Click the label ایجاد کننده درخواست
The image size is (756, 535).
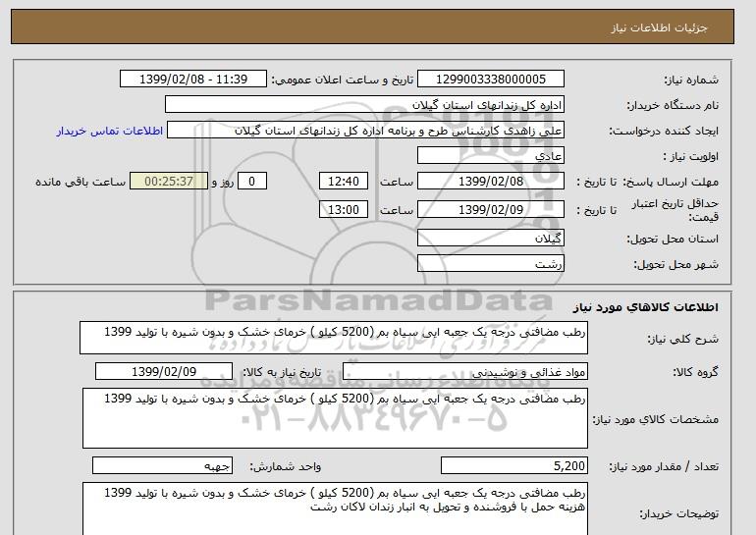coord(664,131)
